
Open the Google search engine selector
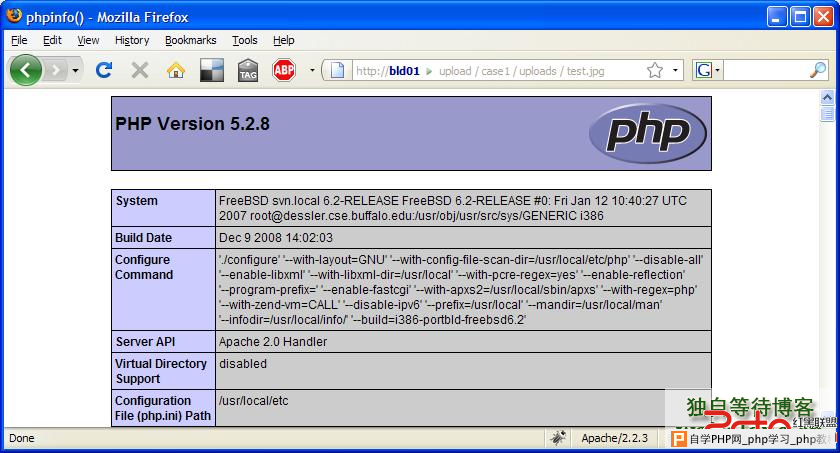[x=707, y=70]
